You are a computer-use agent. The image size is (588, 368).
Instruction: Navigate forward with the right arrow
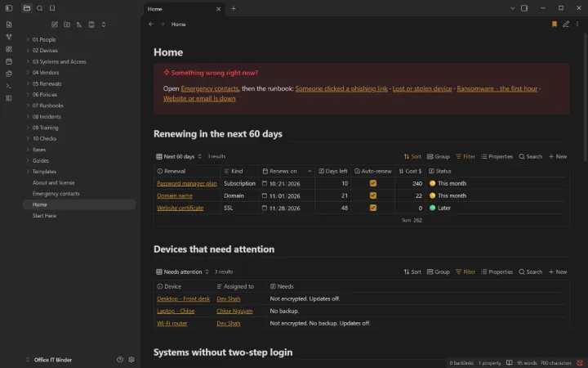coord(163,24)
